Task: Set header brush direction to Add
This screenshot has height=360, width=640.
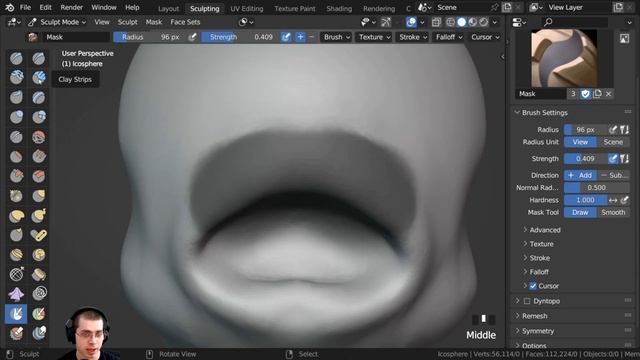Action: point(300,37)
